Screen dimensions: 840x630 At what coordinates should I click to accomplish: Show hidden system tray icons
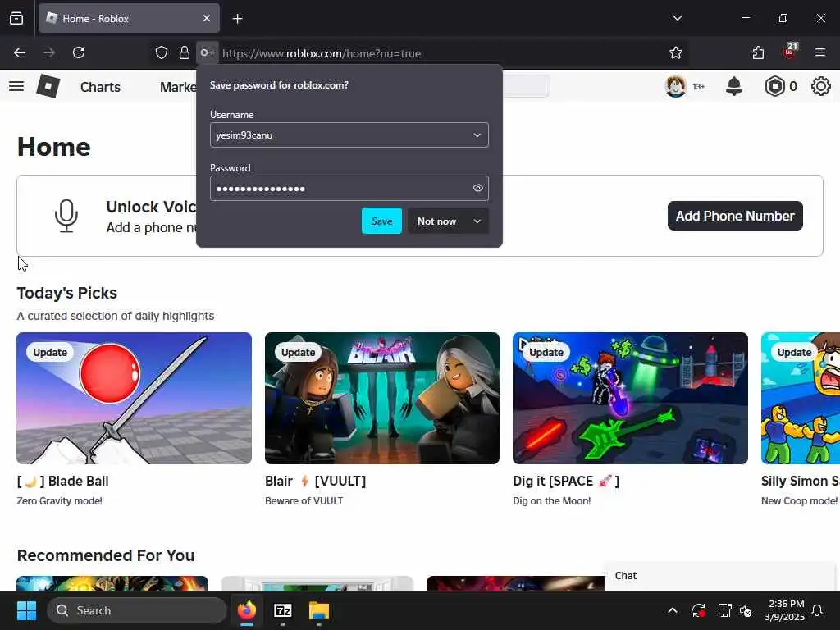click(x=673, y=610)
